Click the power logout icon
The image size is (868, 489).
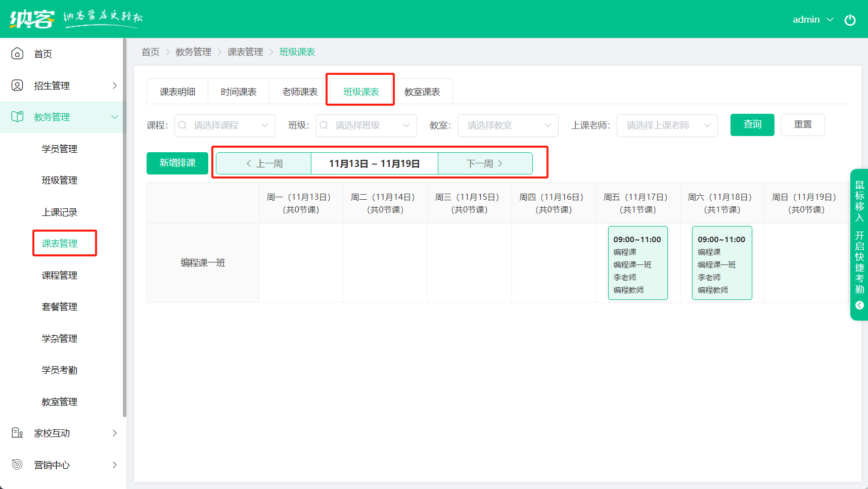[x=850, y=20]
